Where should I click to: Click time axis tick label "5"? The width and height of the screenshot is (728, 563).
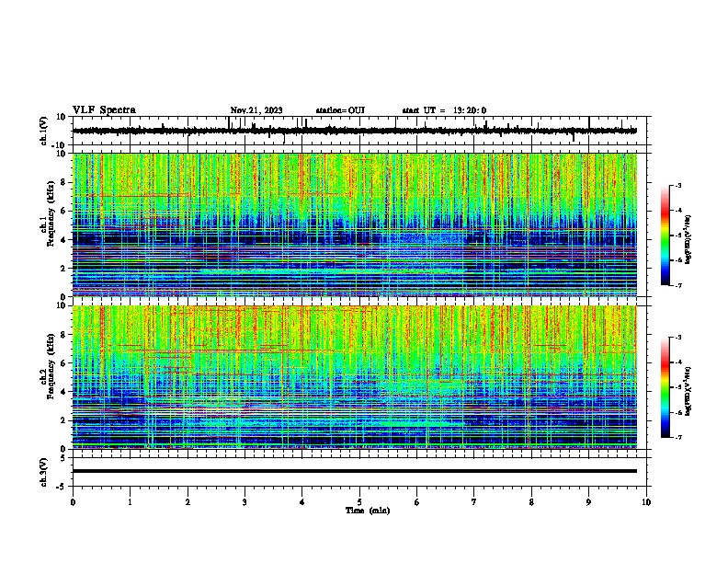(x=359, y=502)
